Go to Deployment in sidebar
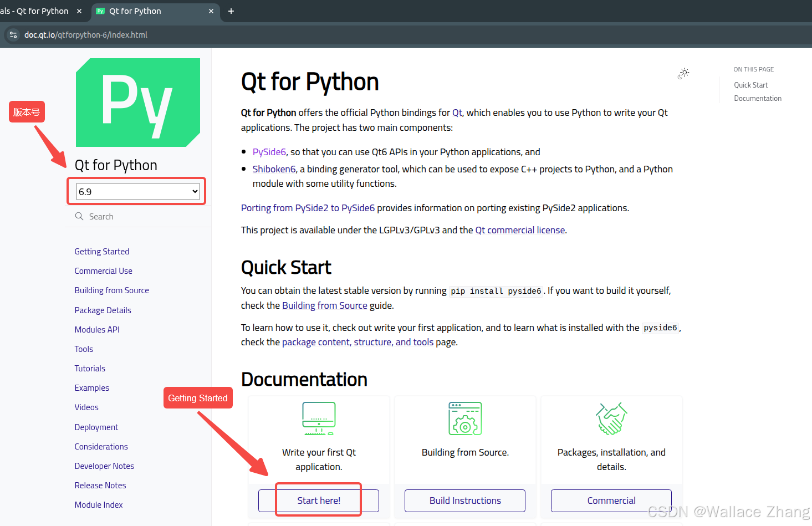Image resolution: width=812 pixels, height=526 pixels. tap(96, 427)
